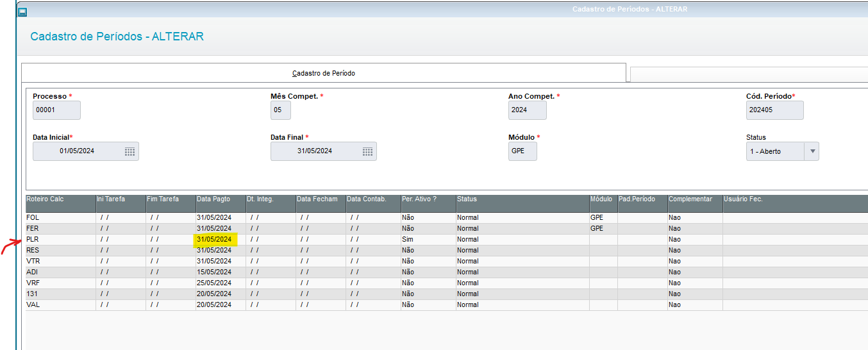Select the PLR row
The width and height of the screenshot is (868, 350).
(447, 240)
